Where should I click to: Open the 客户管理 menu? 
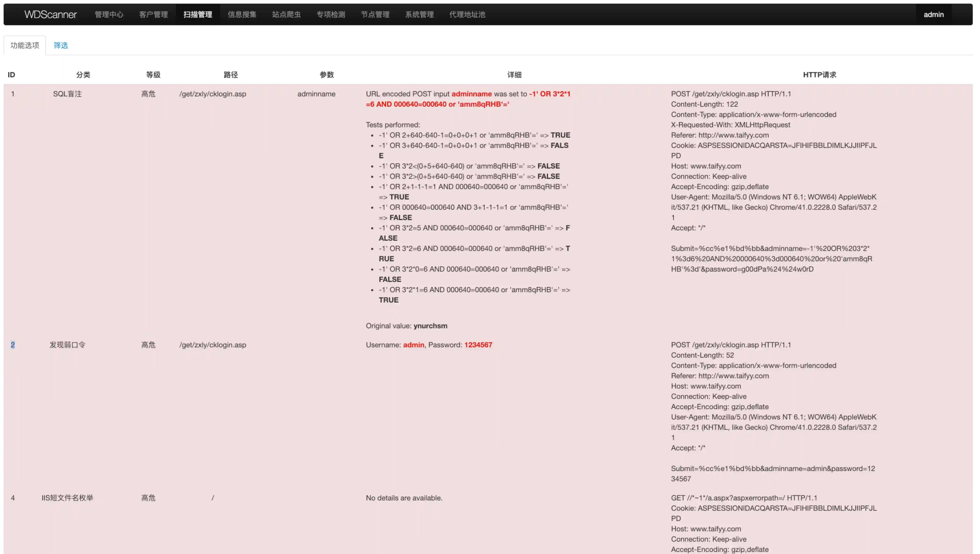(153, 14)
